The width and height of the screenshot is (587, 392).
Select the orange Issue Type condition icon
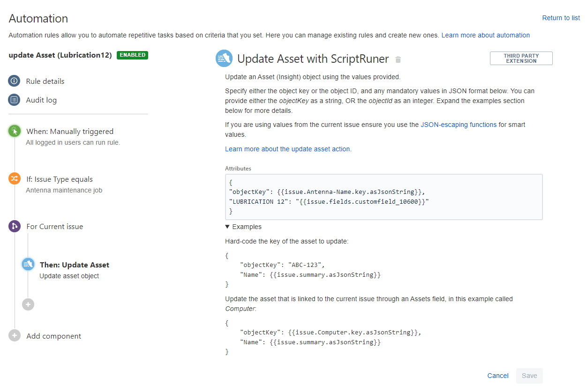coord(14,179)
